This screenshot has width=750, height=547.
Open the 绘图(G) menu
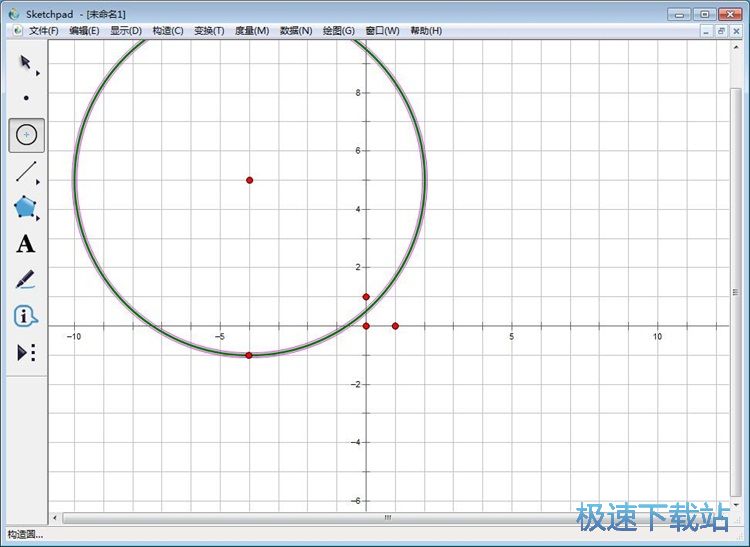(x=339, y=31)
